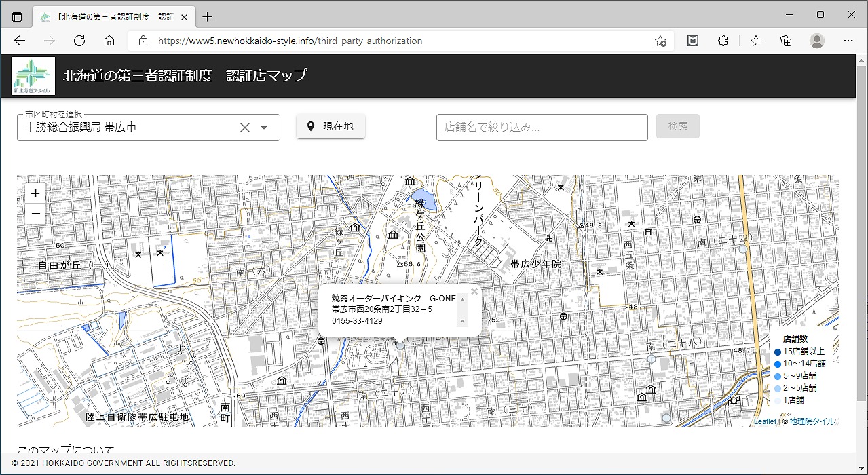Viewport: 868px width, 475px height.
Task: Zoom in on the map
Action: [x=35, y=193]
